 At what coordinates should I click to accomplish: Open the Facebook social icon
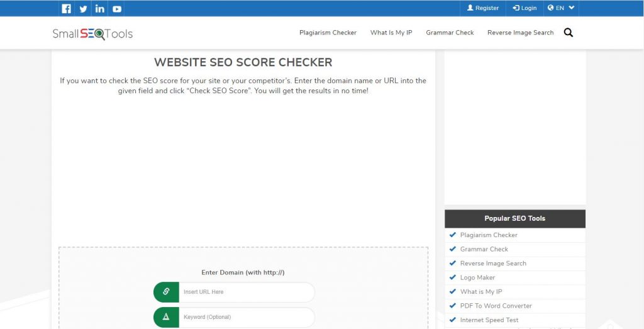click(66, 9)
